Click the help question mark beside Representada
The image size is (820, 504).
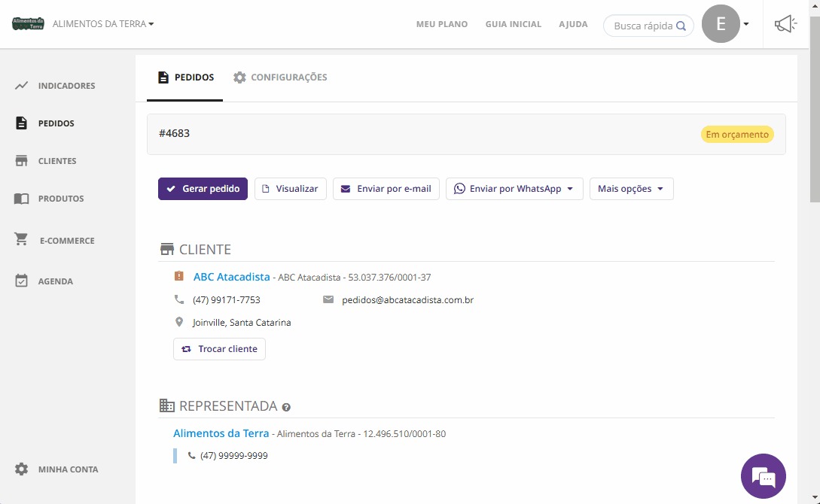coord(286,407)
